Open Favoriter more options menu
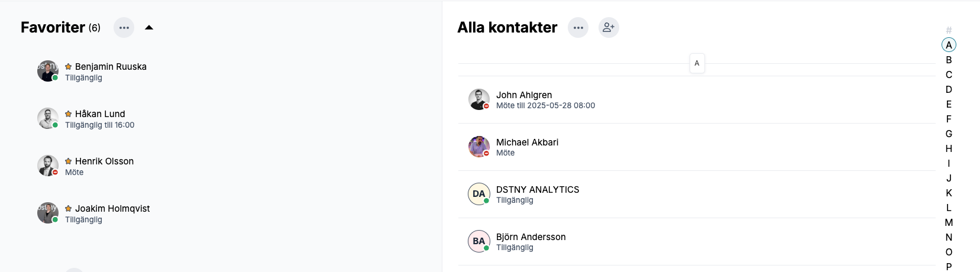The width and height of the screenshot is (980, 272). coord(124,28)
